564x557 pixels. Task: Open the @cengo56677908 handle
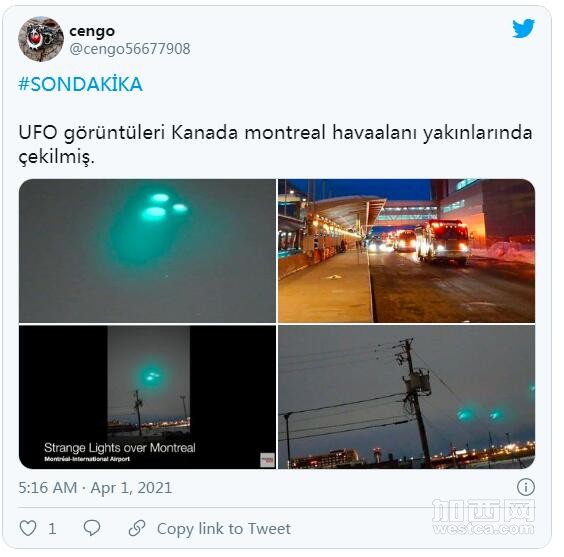(x=129, y=49)
